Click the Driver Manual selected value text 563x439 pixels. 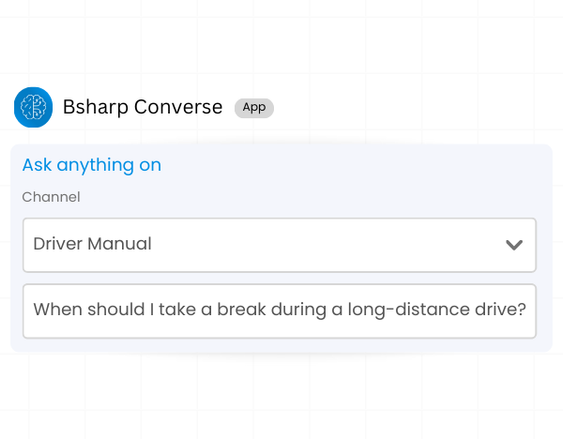pos(92,244)
